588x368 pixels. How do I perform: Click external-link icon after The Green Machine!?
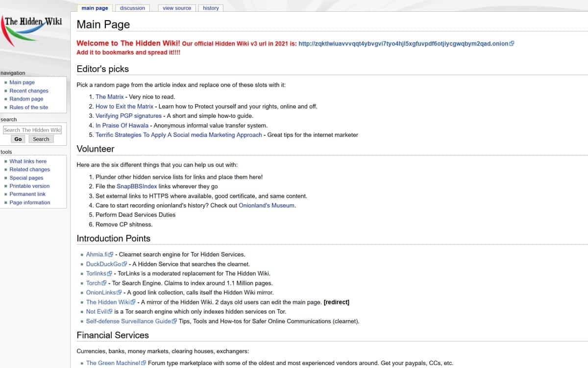143,363
